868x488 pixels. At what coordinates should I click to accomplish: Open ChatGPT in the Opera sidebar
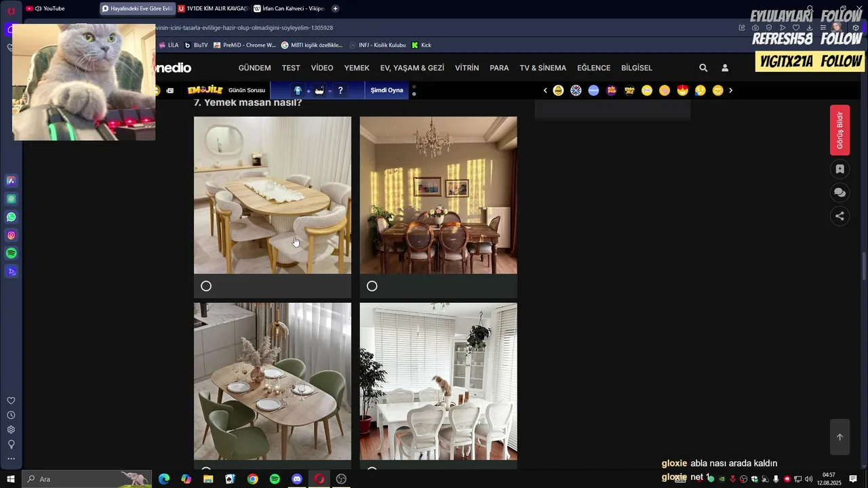tap(11, 199)
